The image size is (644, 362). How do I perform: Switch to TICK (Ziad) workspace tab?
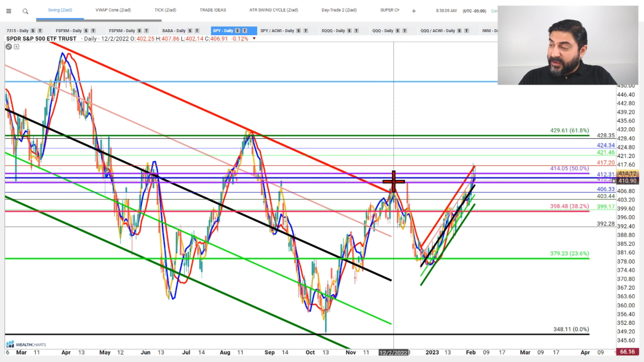[165, 10]
